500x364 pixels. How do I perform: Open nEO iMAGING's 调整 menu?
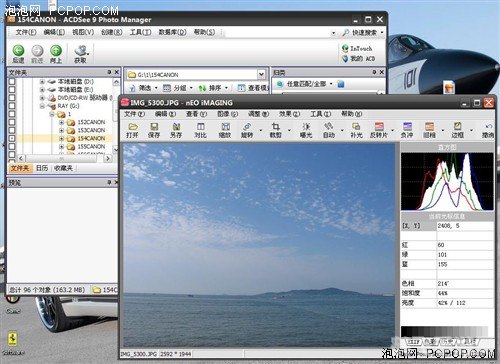258,114
